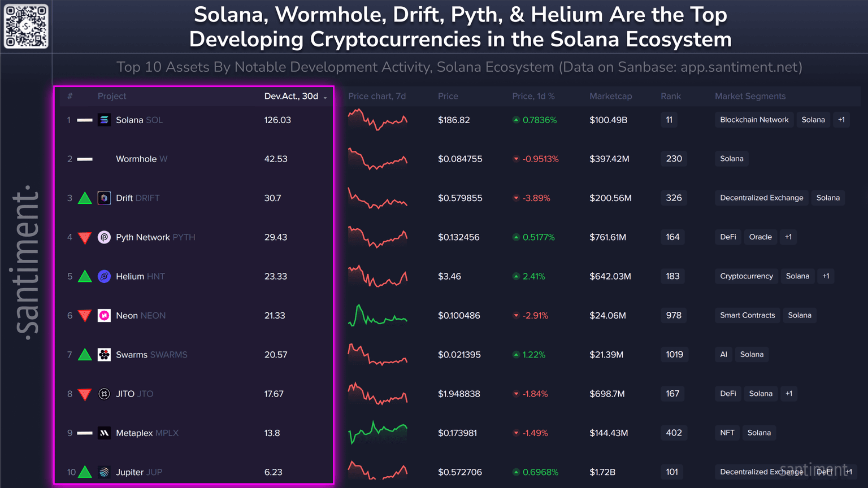Click the Price, 1d % column header
868x488 pixels.
533,96
